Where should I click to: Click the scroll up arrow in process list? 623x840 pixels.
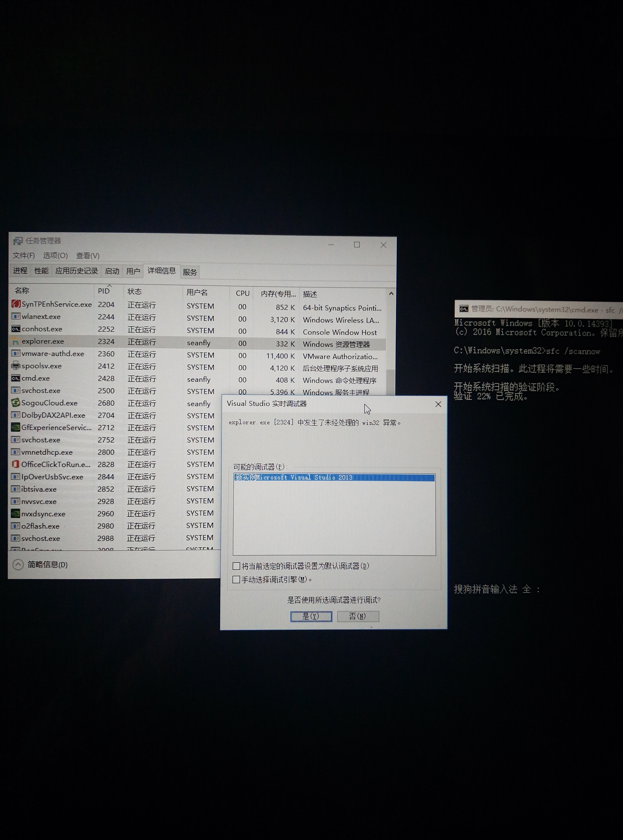tap(391, 293)
